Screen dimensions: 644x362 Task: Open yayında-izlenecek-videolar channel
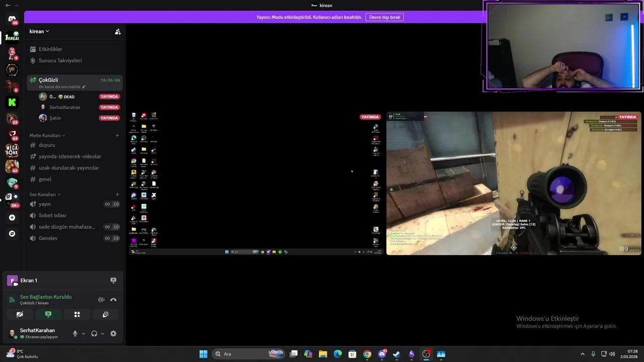[x=74, y=156]
